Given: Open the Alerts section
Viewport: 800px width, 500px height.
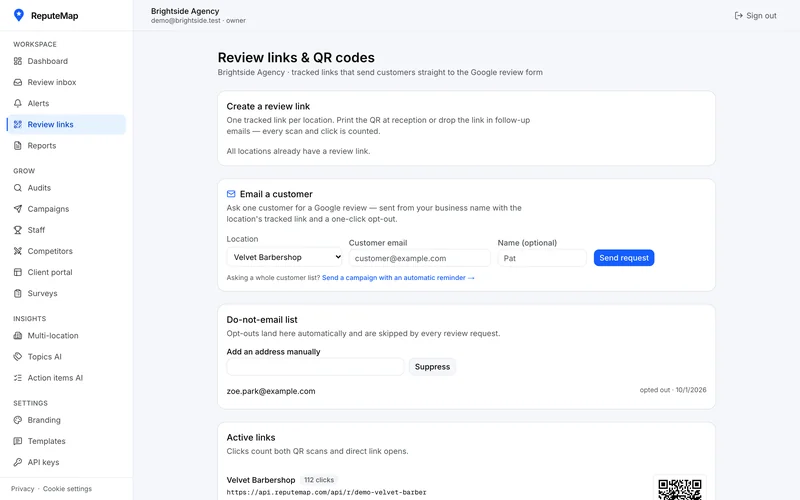Looking at the screenshot, I should point(66,104).
